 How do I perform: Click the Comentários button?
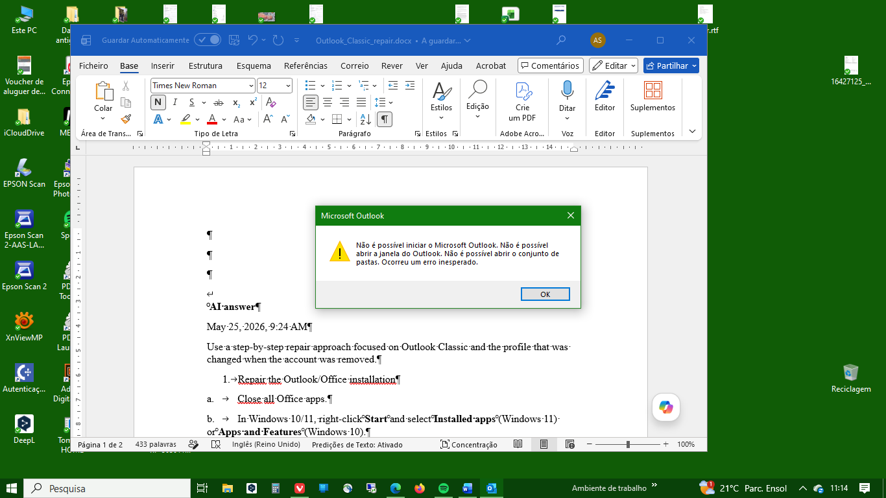point(550,66)
